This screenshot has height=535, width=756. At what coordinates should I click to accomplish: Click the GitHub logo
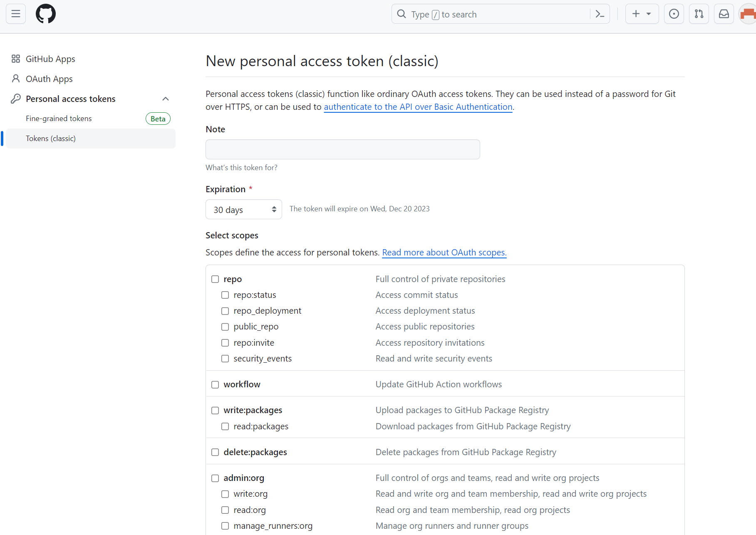tap(45, 14)
